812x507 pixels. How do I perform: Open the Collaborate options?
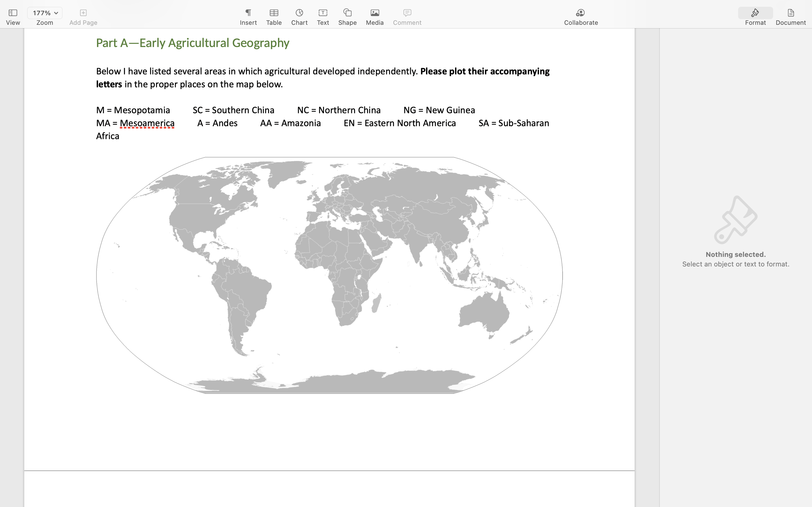coord(581,13)
